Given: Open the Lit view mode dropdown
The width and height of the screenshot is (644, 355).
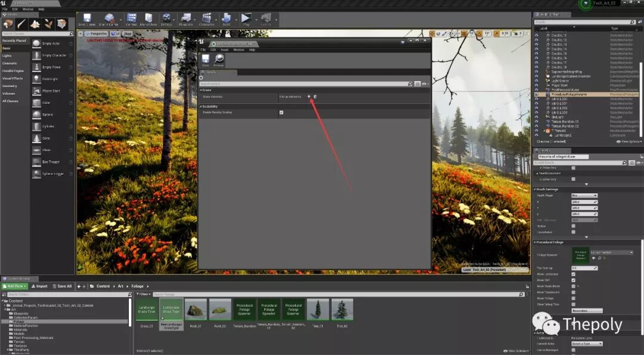Looking at the screenshot, I should (116, 33).
